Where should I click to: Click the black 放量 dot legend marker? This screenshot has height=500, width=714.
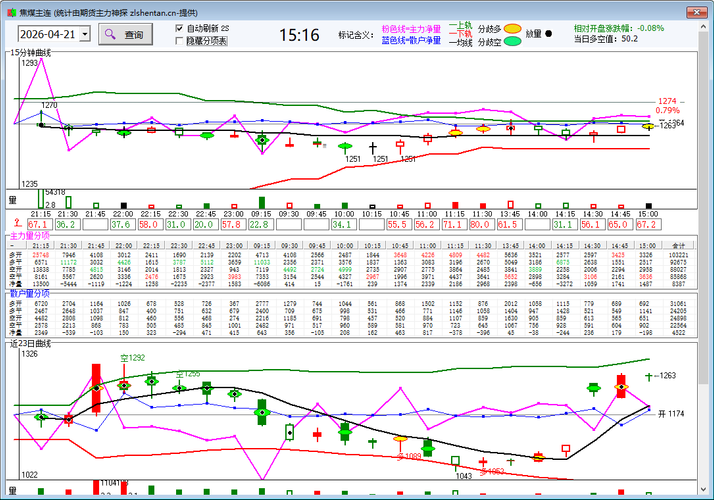click(x=548, y=34)
